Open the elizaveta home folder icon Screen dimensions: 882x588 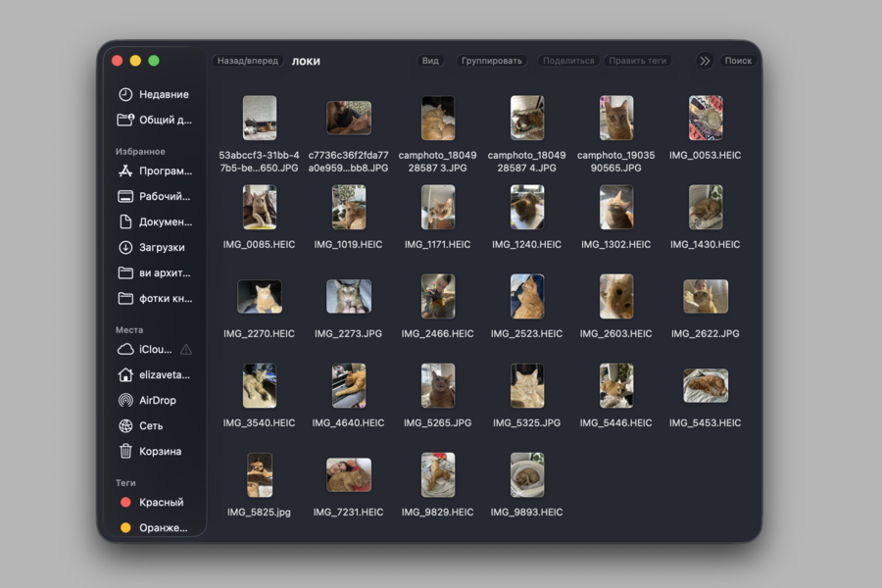125,374
